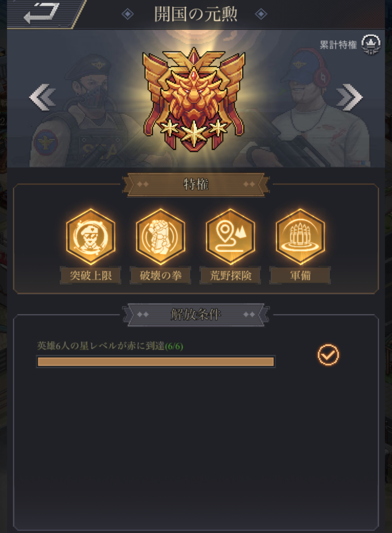Click the 開国の元勲 title text
The image size is (392, 533).
[x=196, y=14]
